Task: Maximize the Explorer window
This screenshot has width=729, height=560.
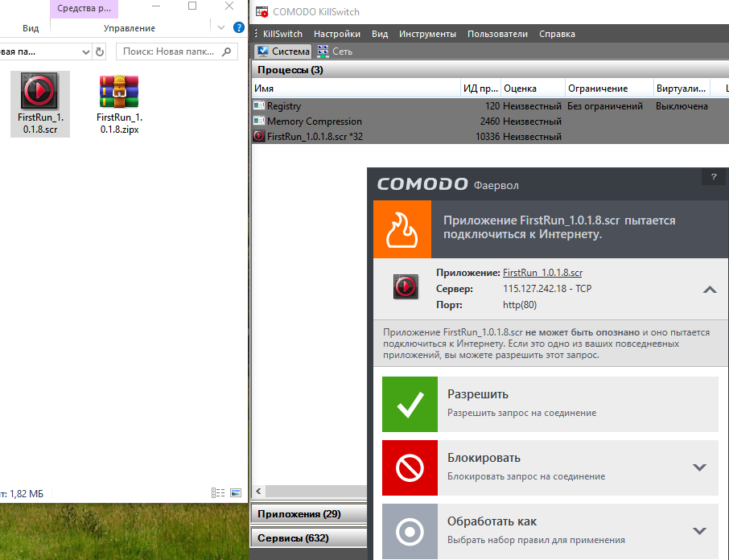Action: [x=192, y=6]
